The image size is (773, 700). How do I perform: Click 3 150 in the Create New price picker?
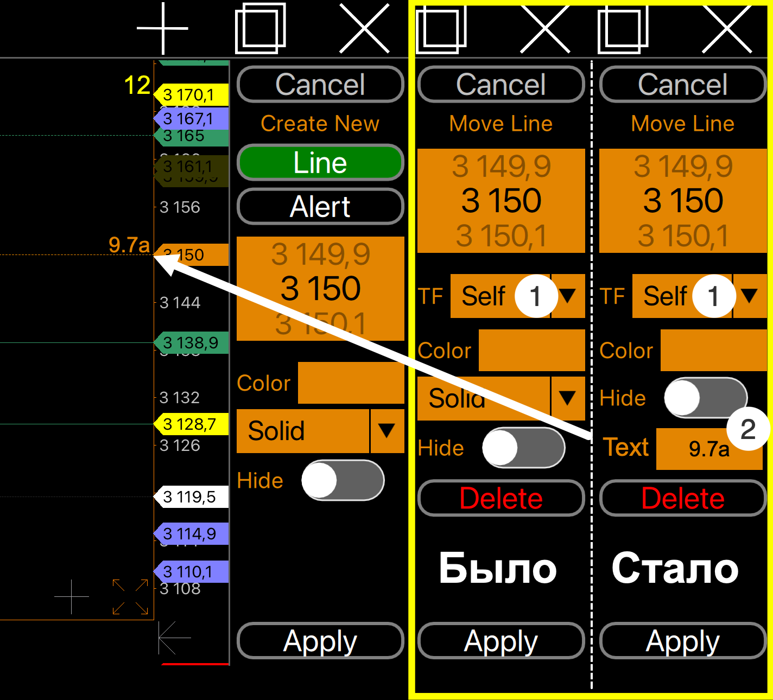(x=320, y=288)
